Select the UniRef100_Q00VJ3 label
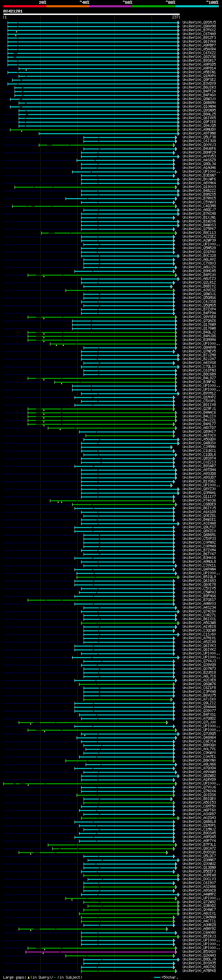222x980 pixels. pyautogui.click(x=199, y=145)
